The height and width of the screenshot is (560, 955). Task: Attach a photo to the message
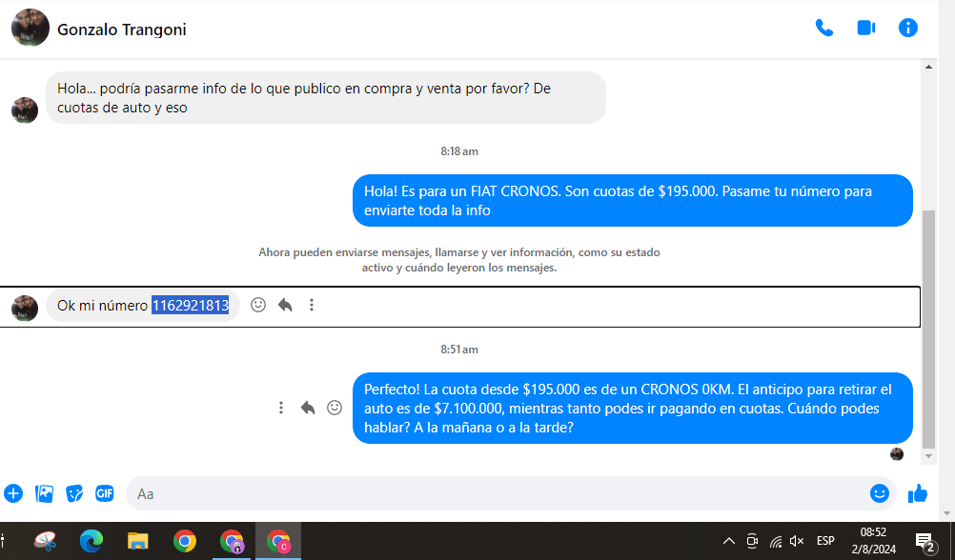click(x=44, y=493)
